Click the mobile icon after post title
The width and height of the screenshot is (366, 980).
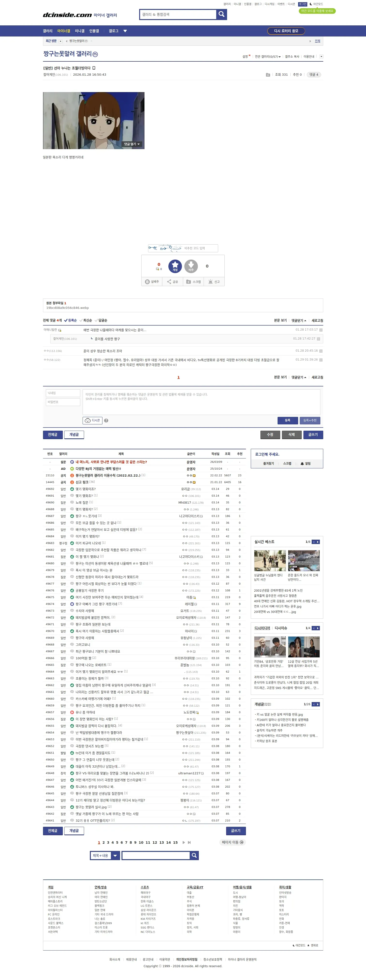[94, 68]
